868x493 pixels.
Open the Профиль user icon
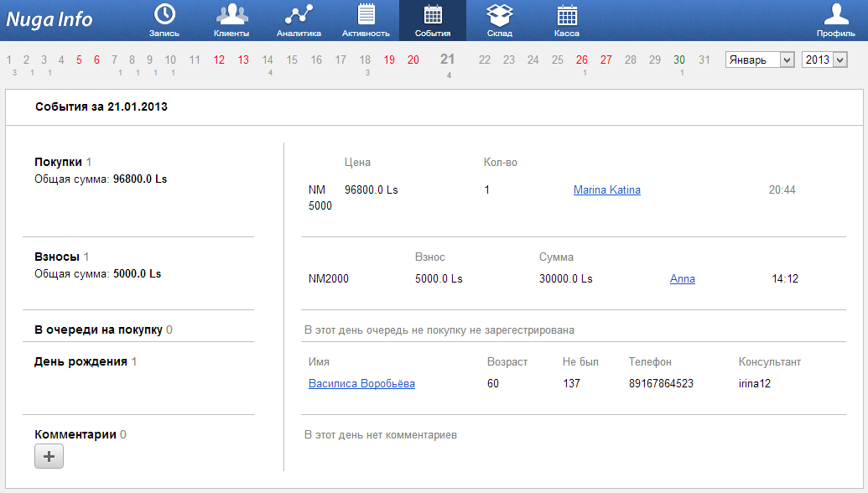(835, 15)
